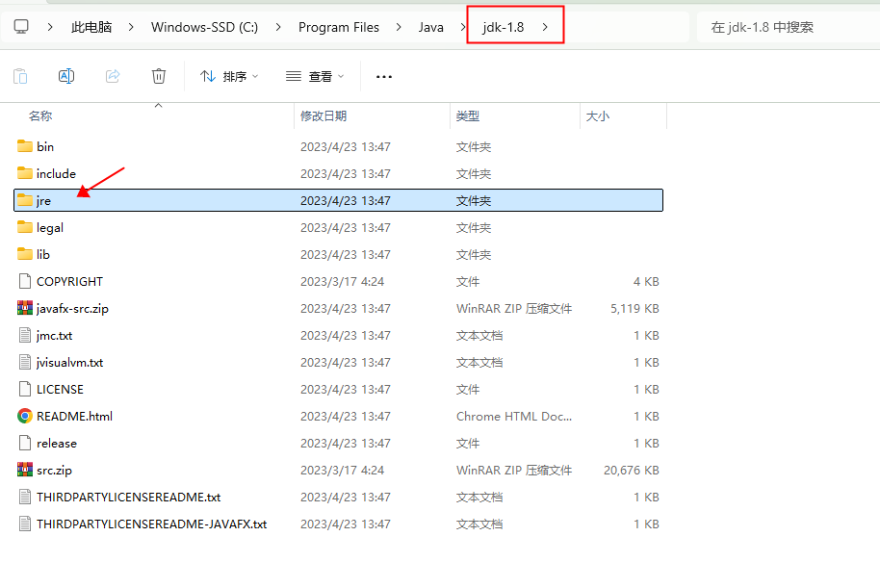
Task: Open the See more (...) toolbar icon
Action: coord(383,75)
